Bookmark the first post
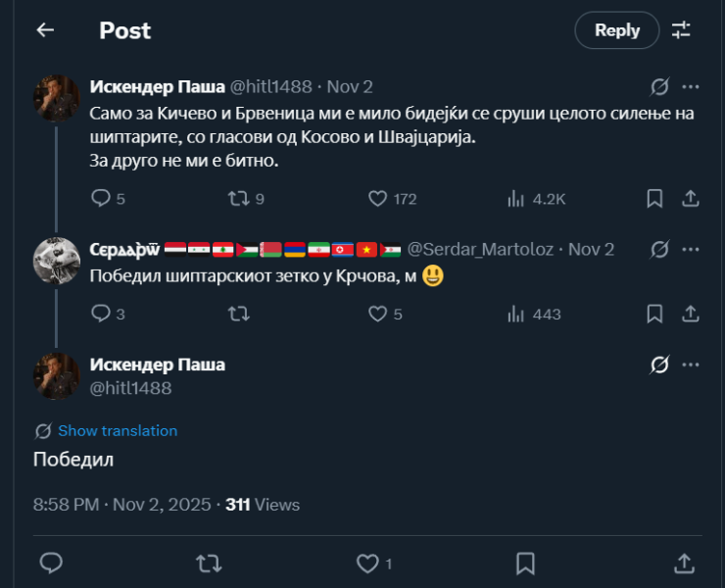This screenshot has height=588, width=725. pos(654,198)
